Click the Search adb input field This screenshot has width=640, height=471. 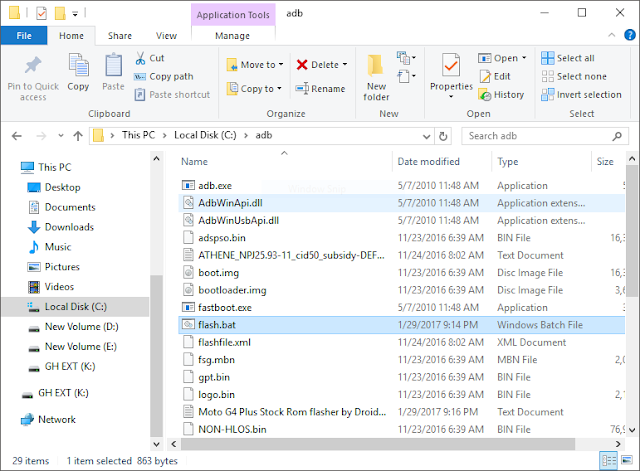click(x=538, y=136)
